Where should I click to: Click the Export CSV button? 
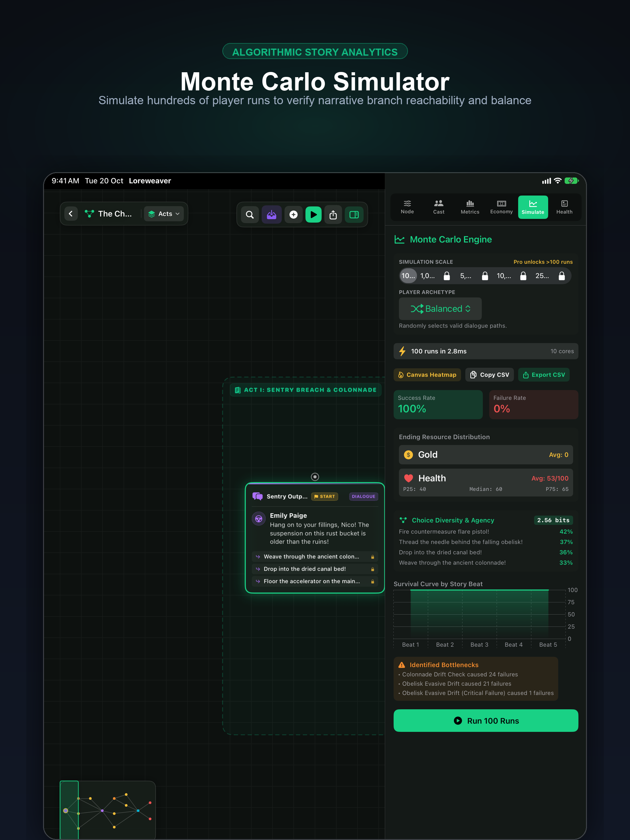click(544, 375)
